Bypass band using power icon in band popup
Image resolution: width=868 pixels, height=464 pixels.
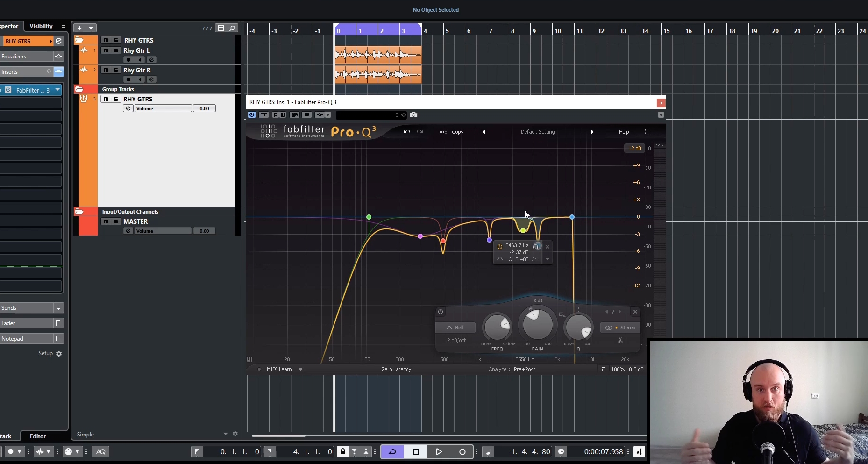tap(500, 246)
